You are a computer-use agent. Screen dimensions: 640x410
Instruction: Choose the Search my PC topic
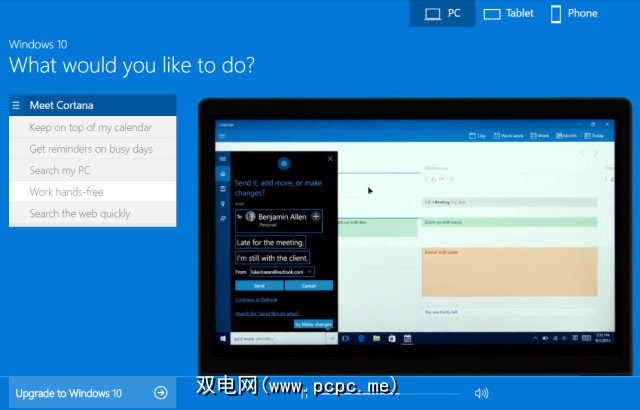click(93, 170)
